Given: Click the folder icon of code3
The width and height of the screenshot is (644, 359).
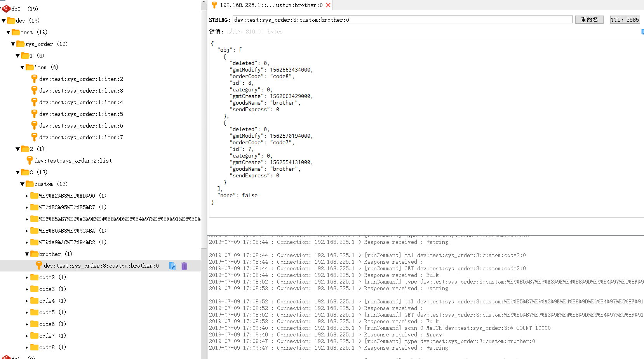Looking at the screenshot, I should pos(35,289).
